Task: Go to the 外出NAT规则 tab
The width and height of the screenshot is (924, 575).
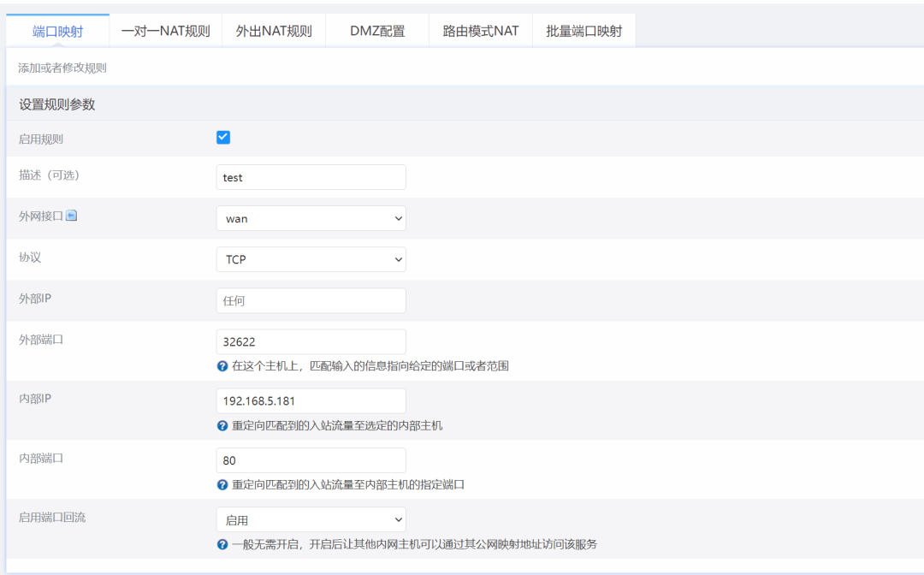Action: [x=274, y=31]
